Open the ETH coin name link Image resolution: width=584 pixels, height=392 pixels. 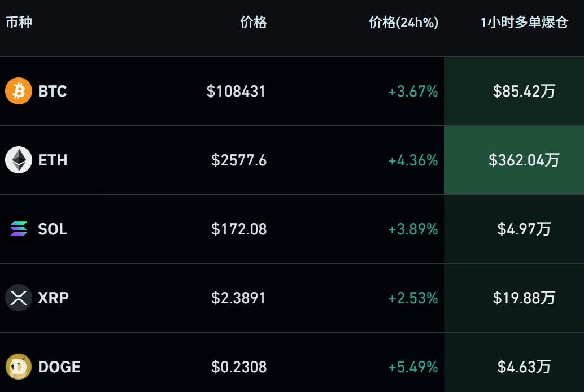click(x=53, y=160)
